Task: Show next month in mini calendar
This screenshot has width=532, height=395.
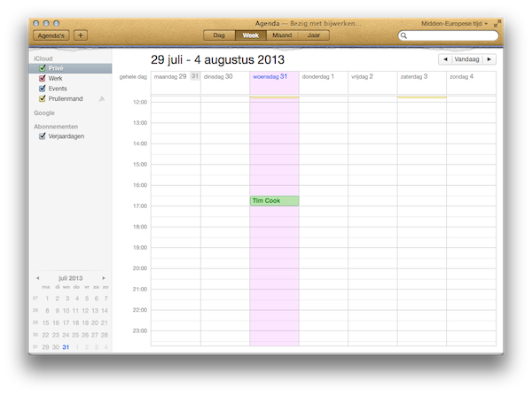Action: tap(104, 278)
